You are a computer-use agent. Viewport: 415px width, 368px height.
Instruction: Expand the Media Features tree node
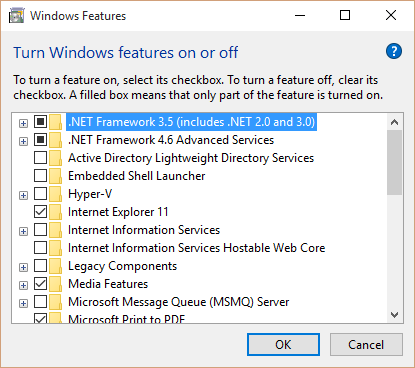[x=23, y=286]
